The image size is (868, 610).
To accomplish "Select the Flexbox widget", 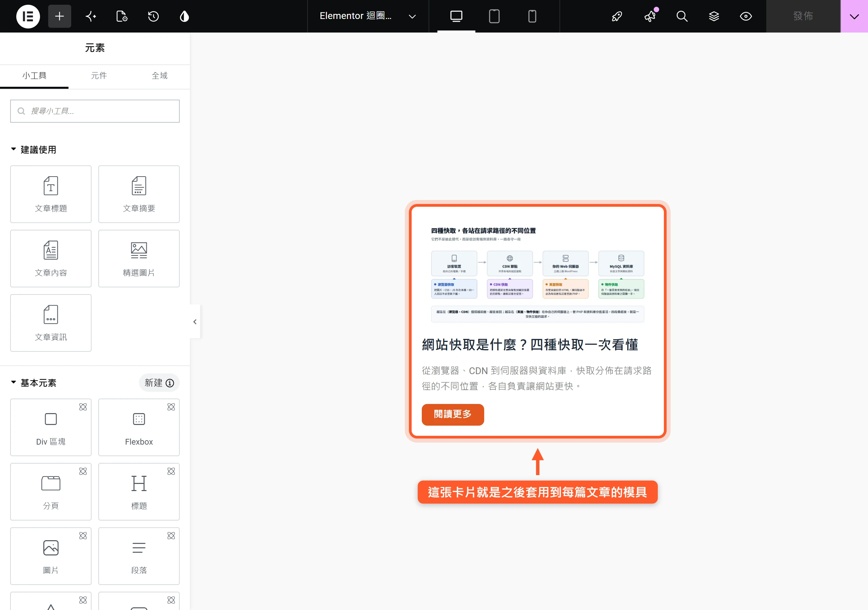I will coord(139,427).
